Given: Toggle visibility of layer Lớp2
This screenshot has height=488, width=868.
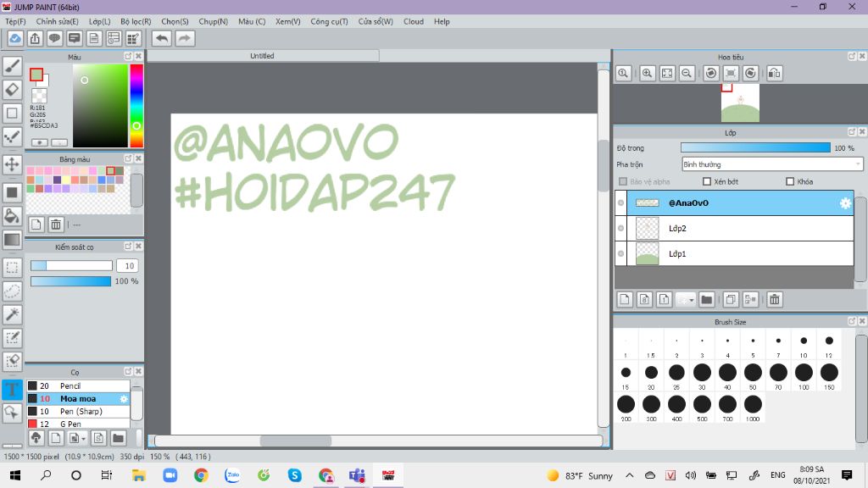Looking at the screenshot, I should coord(620,229).
